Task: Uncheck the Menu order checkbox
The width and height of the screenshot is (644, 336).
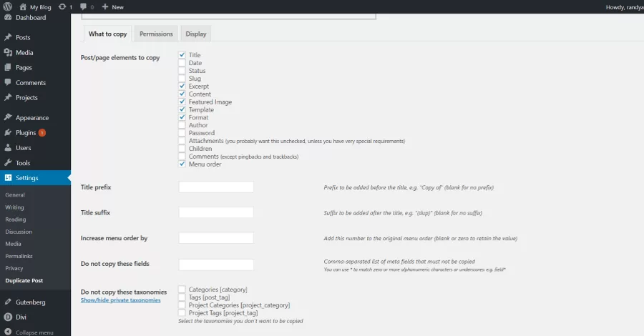Action: coord(182,164)
